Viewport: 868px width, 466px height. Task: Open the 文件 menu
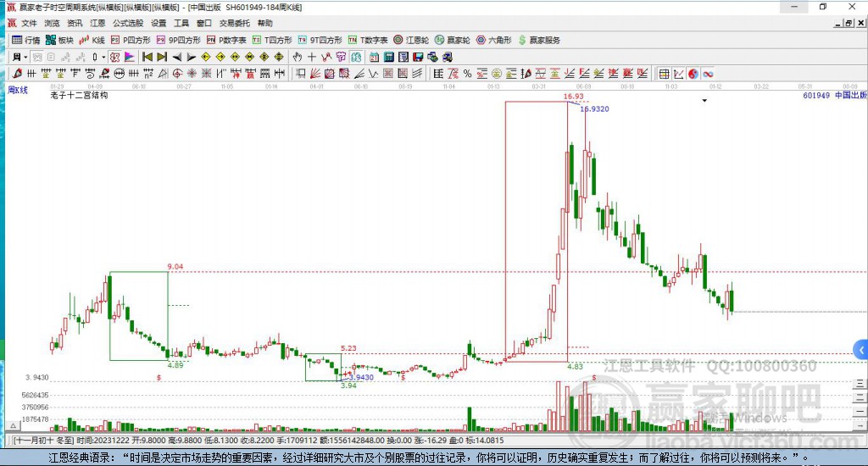pos(29,23)
